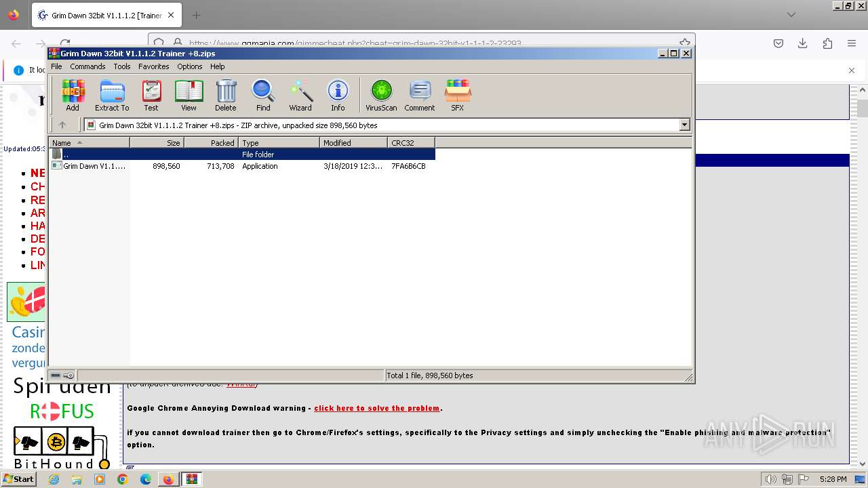Open the File menu in WinRAR
The height and width of the screenshot is (488, 868).
[56, 66]
